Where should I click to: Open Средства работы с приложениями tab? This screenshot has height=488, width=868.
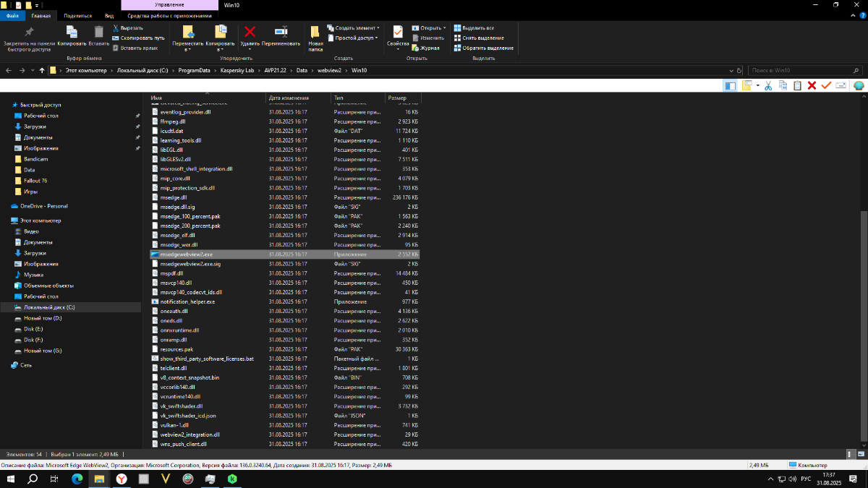point(169,15)
